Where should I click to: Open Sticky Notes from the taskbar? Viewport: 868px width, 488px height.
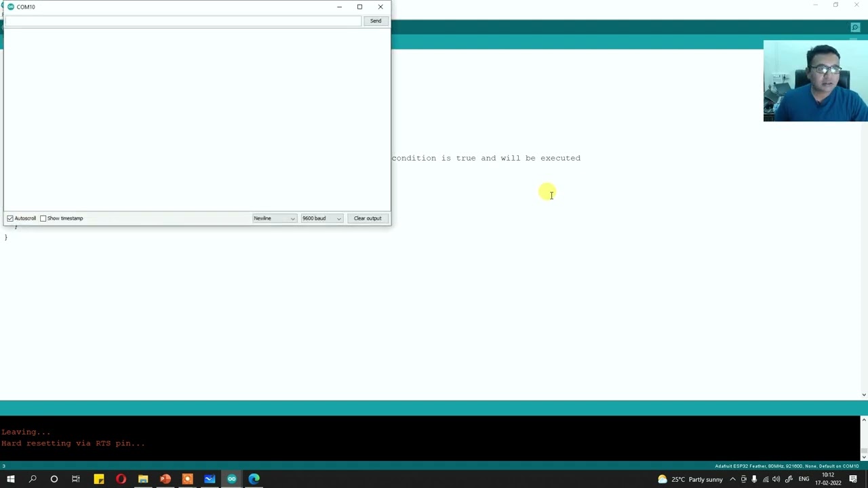pos(99,479)
